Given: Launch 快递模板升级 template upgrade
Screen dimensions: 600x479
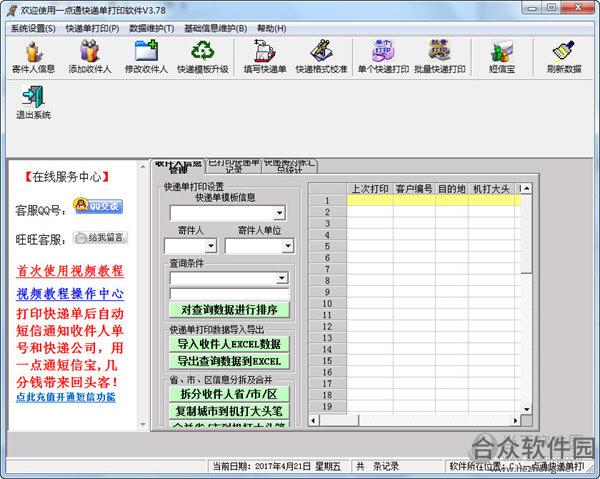Looking at the screenshot, I should click(203, 57).
